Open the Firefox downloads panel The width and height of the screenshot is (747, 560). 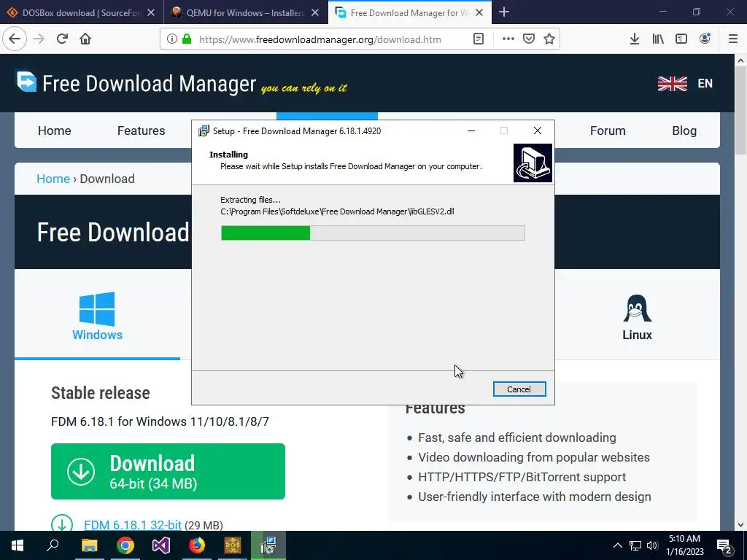[x=634, y=39]
